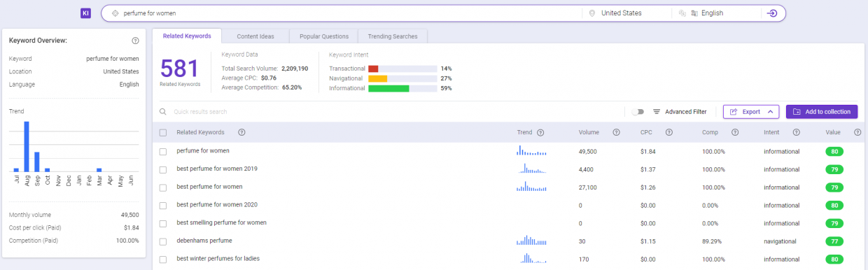This screenshot has width=868, height=270.
Task: Click the trend sparkline for 'perfume for women'
Action: click(x=531, y=150)
